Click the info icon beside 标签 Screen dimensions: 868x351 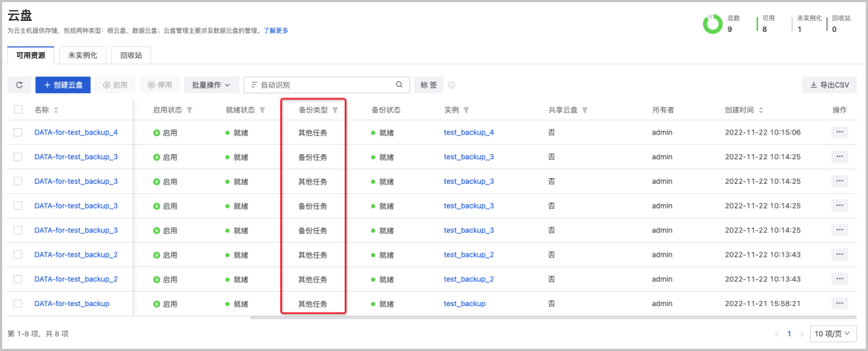(452, 85)
